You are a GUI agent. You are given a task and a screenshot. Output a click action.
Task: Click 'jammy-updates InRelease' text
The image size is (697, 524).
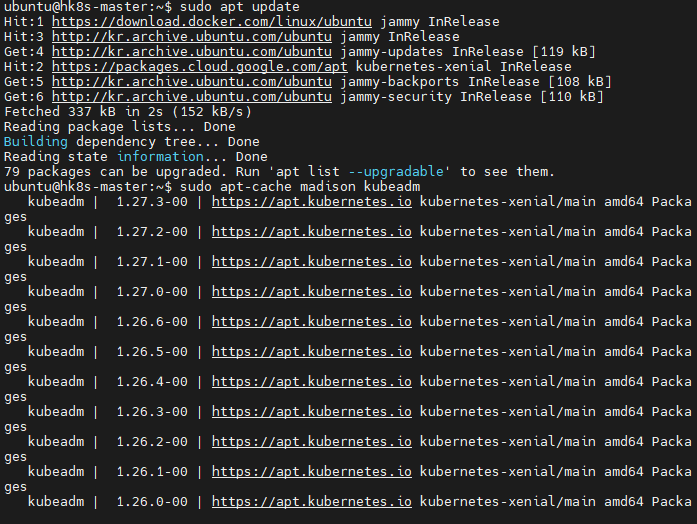[432, 52]
